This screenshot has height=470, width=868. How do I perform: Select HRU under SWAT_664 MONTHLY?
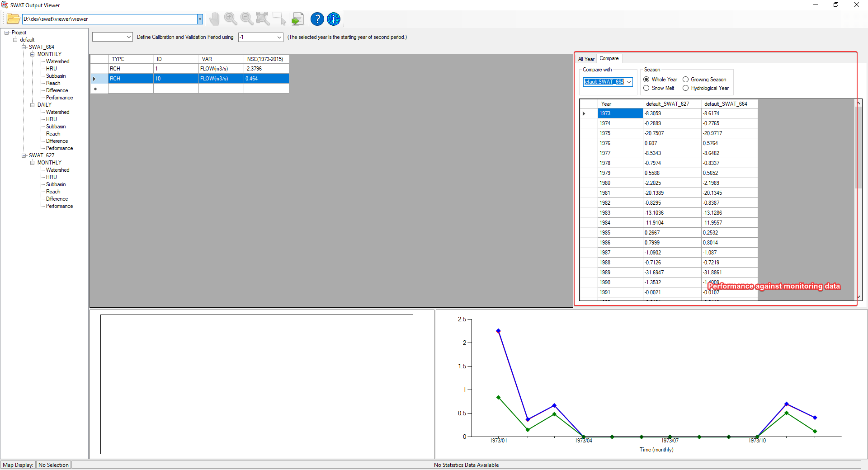[52, 69]
